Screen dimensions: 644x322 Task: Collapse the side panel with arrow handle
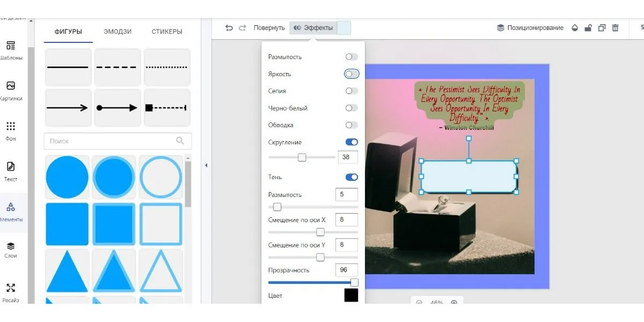pyautogui.click(x=206, y=166)
